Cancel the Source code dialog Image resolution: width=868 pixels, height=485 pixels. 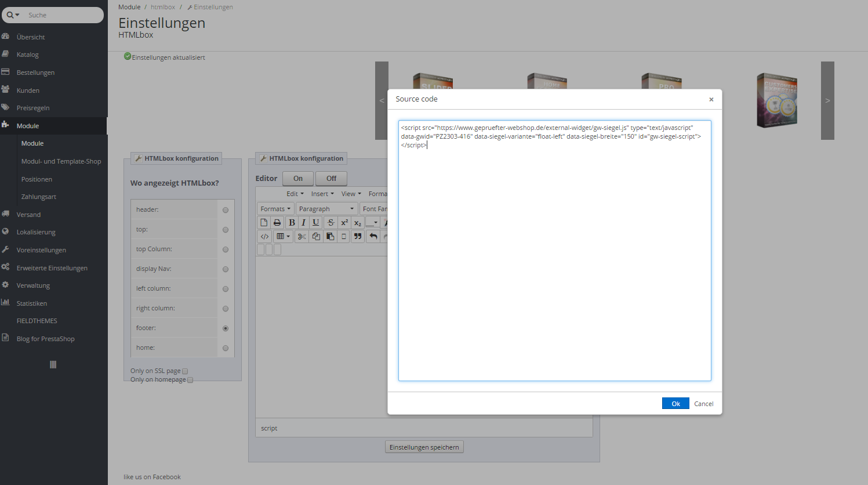704,404
